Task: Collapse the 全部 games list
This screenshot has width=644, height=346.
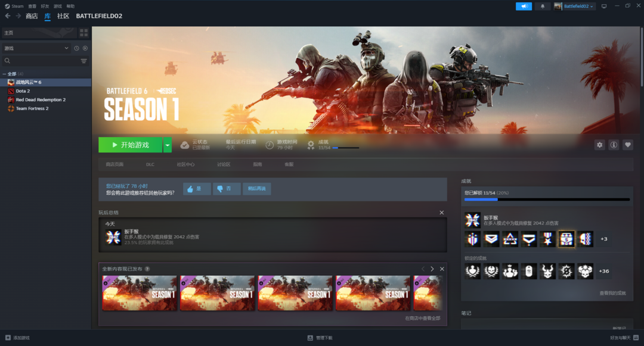Action: (x=5, y=74)
